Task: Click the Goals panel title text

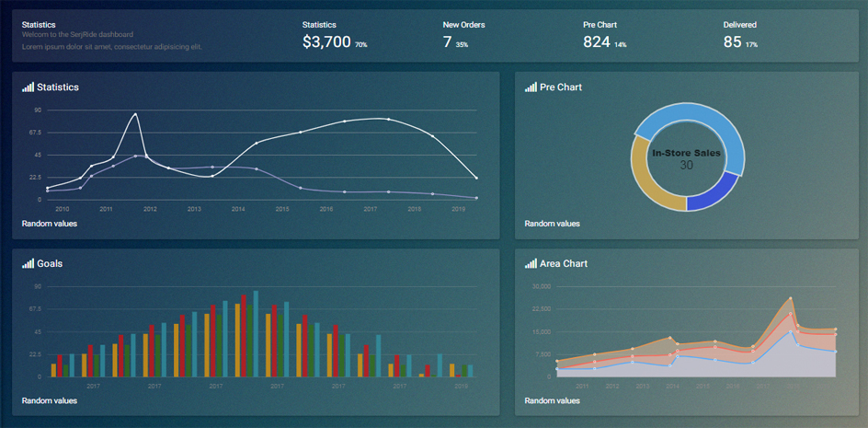Action: pyautogui.click(x=50, y=263)
